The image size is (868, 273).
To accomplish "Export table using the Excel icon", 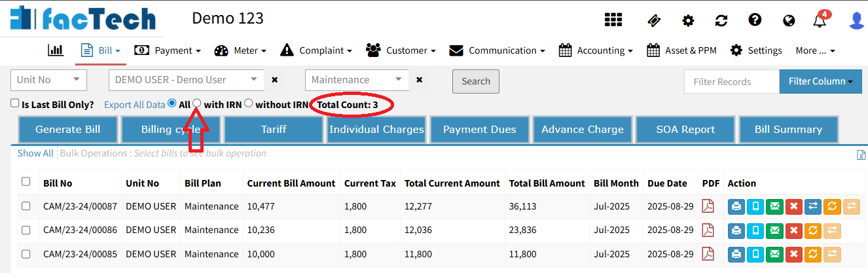I will (861, 155).
